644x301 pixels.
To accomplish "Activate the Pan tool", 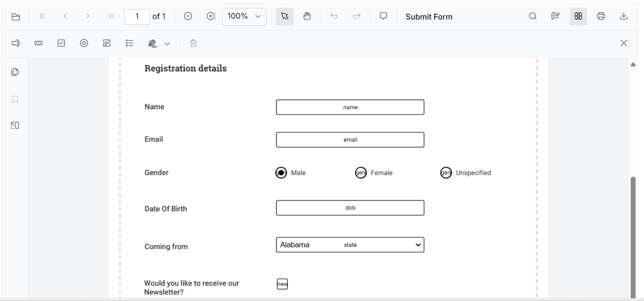I will (x=307, y=16).
